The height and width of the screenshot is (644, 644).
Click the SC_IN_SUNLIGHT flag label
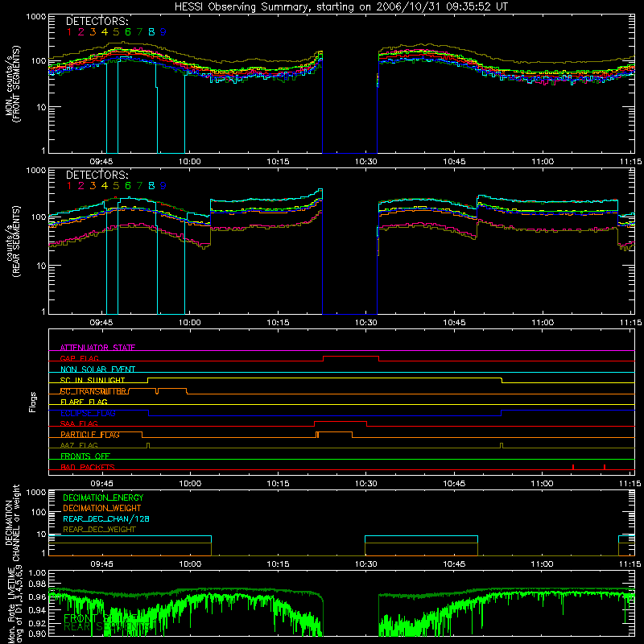click(93, 380)
